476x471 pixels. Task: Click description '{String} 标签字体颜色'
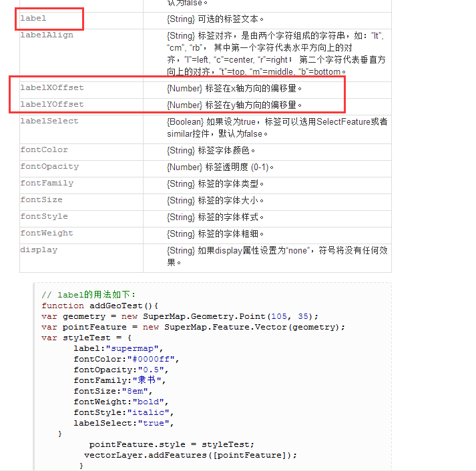pyautogui.click(x=211, y=151)
